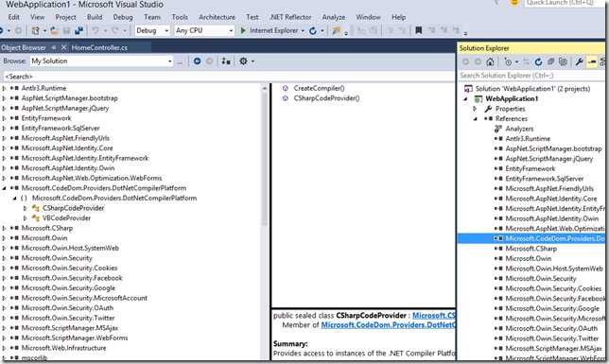Click Solution Explorer Refresh icon
The height and width of the screenshot is (364, 609).
(x=538, y=61)
